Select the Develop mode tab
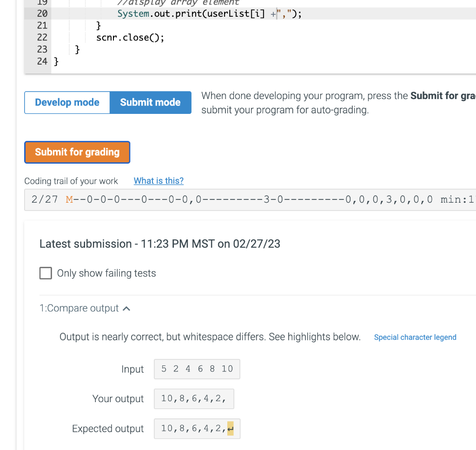The image size is (476, 450). [x=66, y=102]
